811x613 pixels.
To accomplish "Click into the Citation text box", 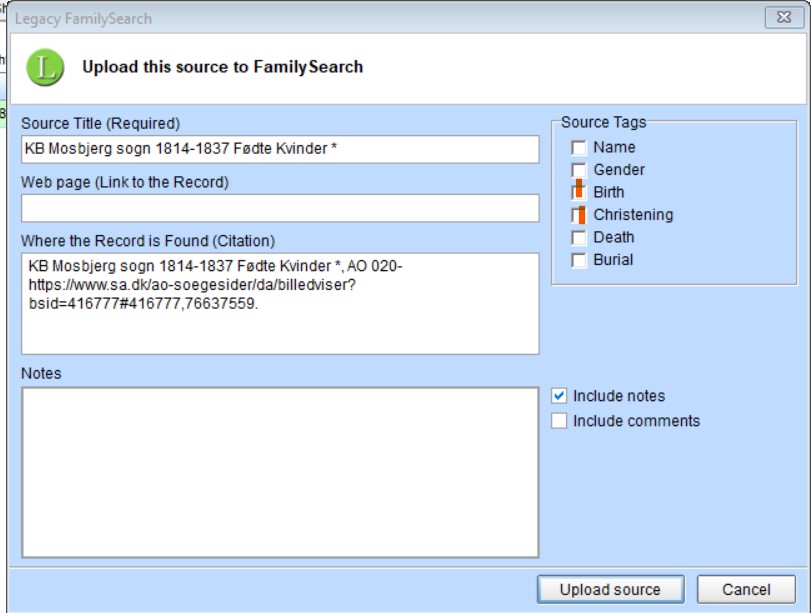I will pyautogui.click(x=280, y=304).
